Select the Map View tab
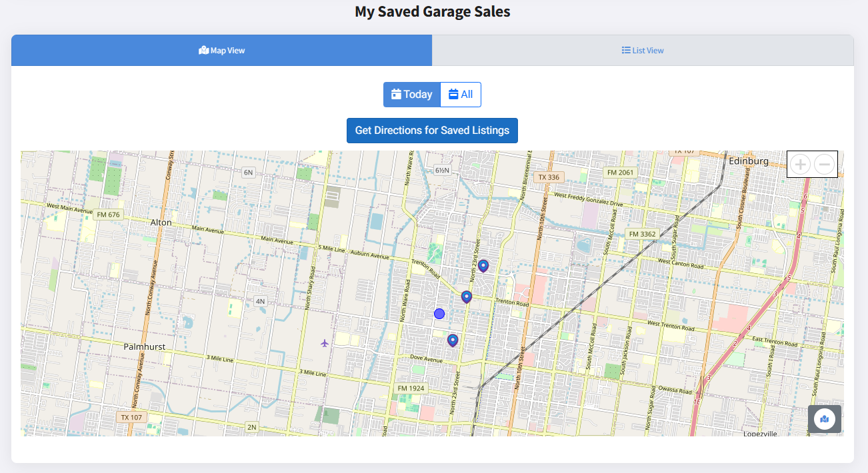Image resolution: width=868 pixels, height=473 pixels. (x=221, y=50)
